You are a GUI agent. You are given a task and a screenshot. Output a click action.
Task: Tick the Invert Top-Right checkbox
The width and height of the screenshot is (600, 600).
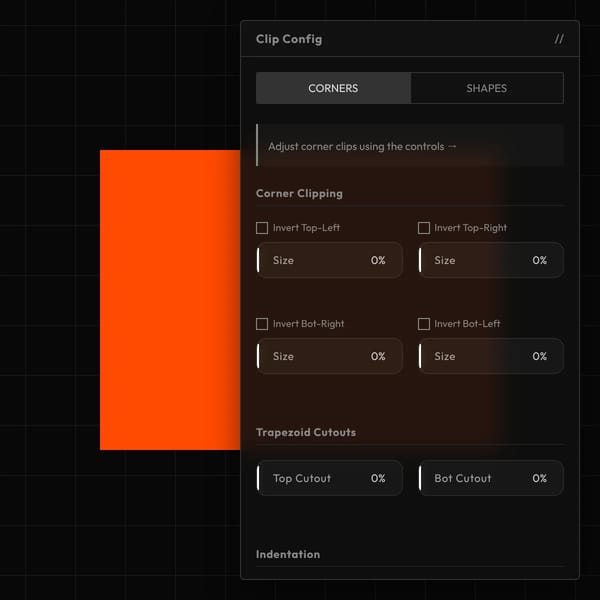tap(424, 228)
